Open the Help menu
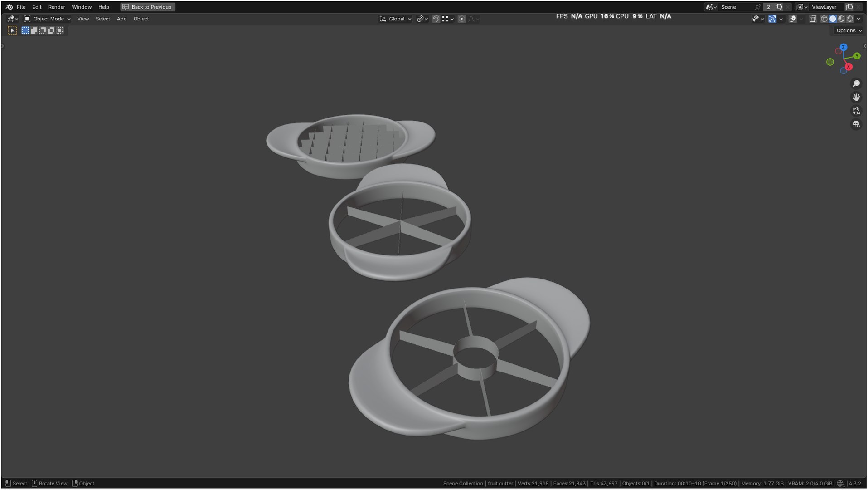This screenshot has height=490, width=868. pos(104,7)
